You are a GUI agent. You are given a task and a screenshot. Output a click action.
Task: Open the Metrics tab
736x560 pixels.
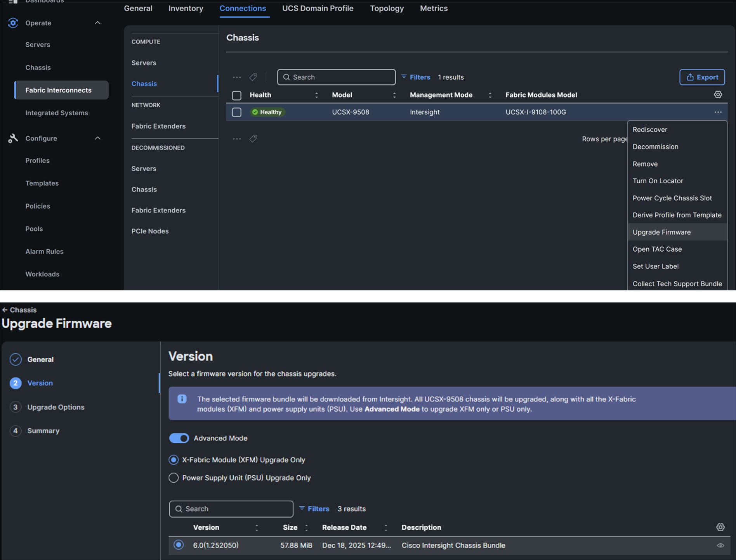click(434, 9)
